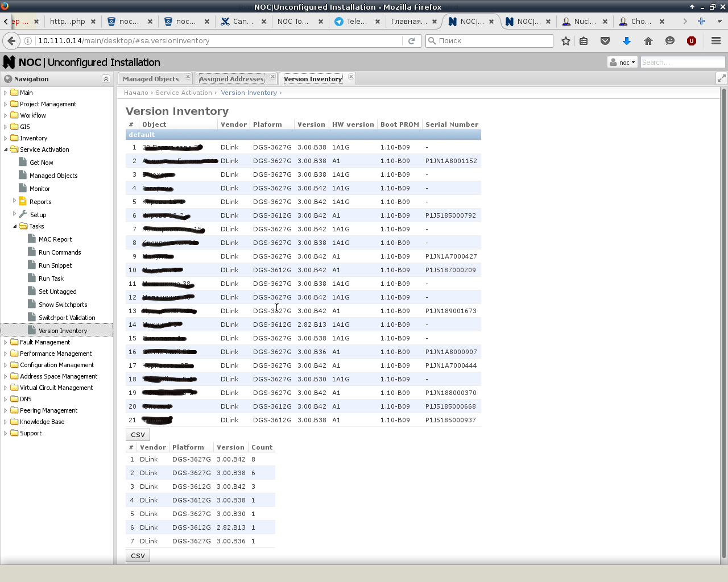This screenshot has width=728, height=582.
Task: Collapse the Navigation panel with the double-arrow icon
Action: pos(106,79)
